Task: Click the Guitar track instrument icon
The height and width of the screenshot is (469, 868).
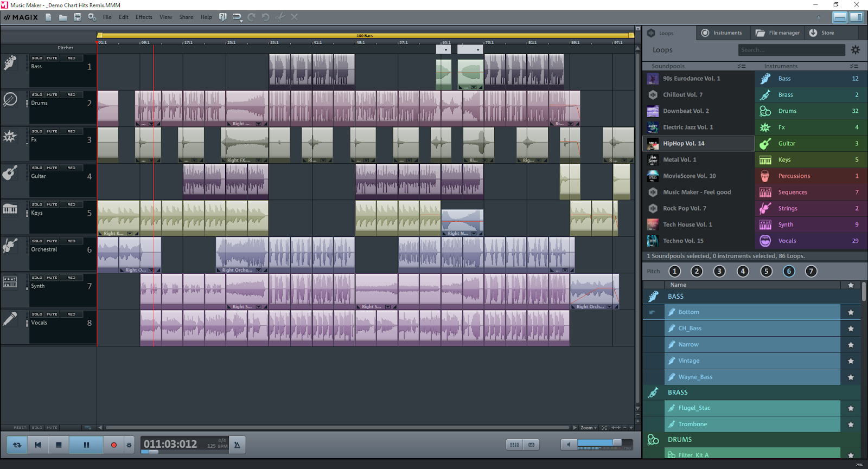Action: point(10,173)
